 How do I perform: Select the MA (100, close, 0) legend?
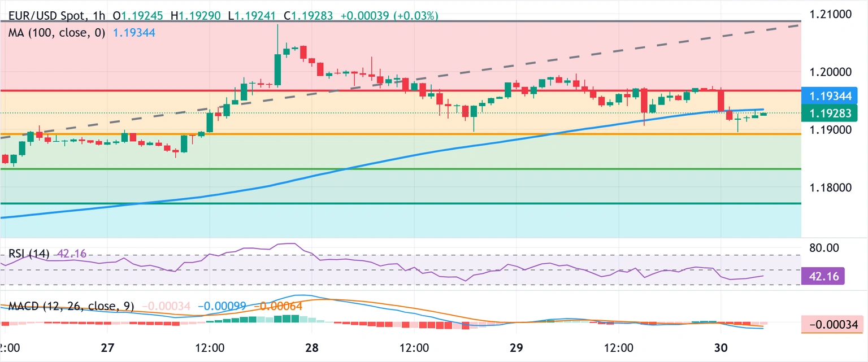(57, 33)
